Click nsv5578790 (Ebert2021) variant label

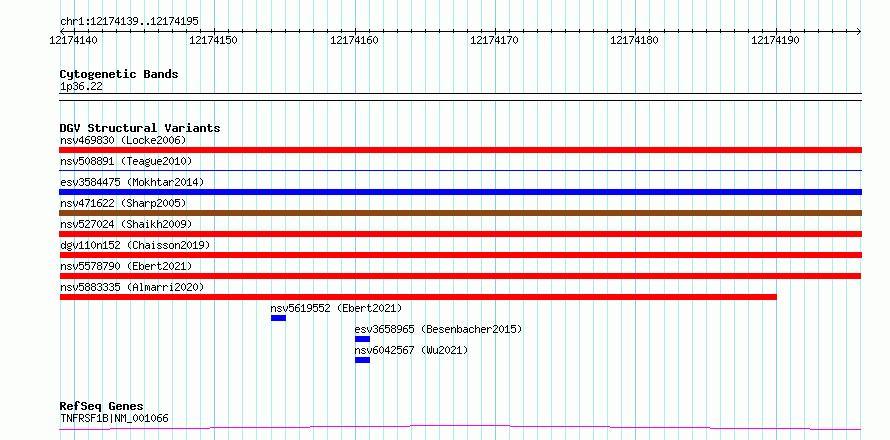click(x=126, y=266)
